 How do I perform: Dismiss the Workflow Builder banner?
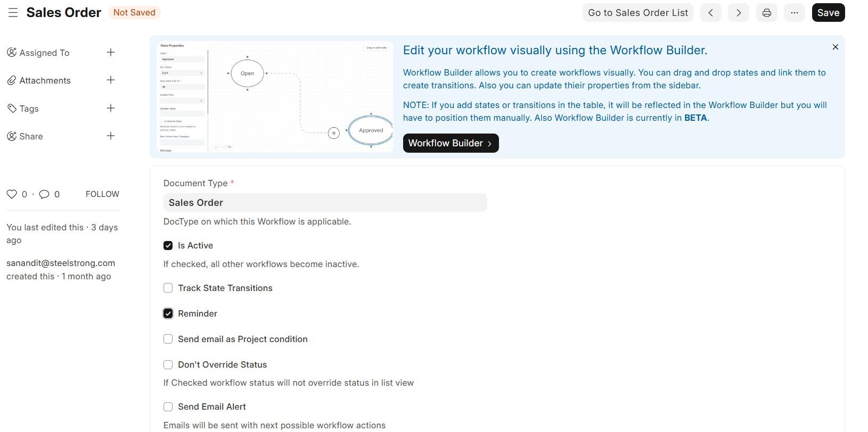[835, 47]
